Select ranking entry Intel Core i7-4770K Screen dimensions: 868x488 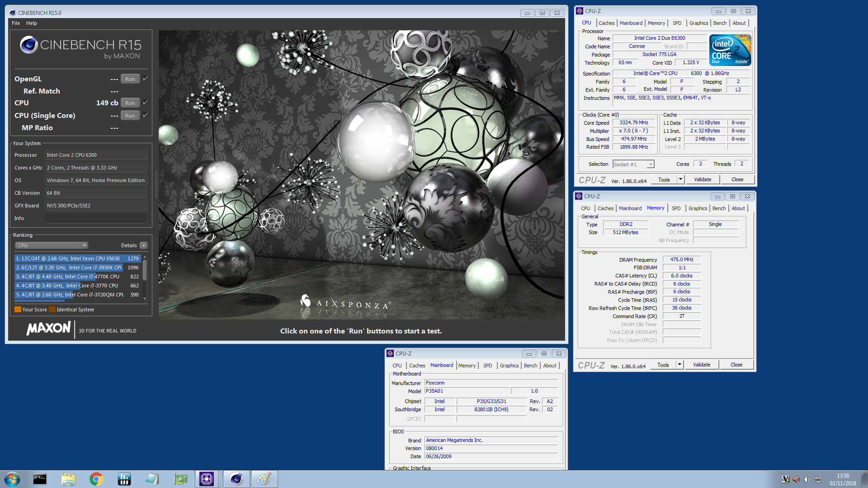coord(78,277)
